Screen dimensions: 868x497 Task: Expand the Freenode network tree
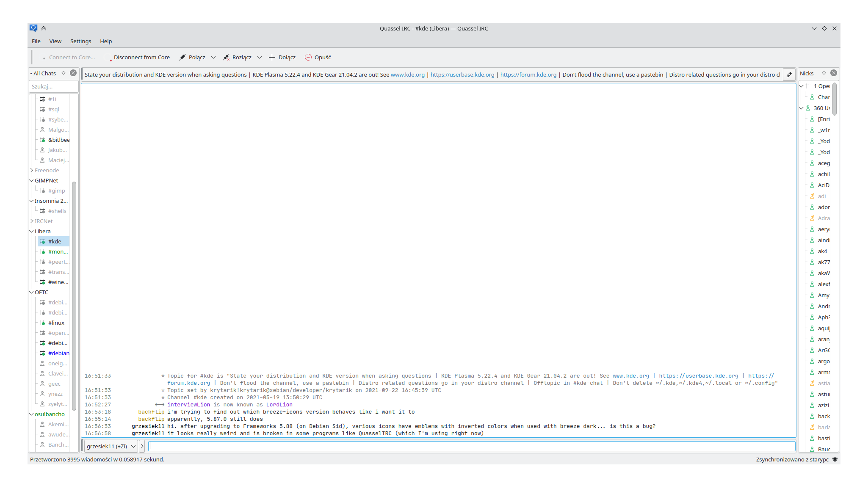coord(32,170)
